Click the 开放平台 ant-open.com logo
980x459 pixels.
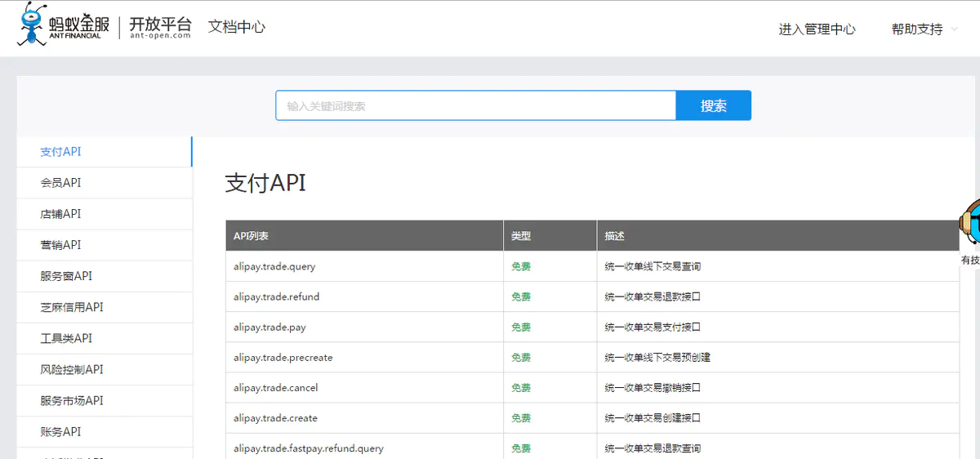point(160,27)
